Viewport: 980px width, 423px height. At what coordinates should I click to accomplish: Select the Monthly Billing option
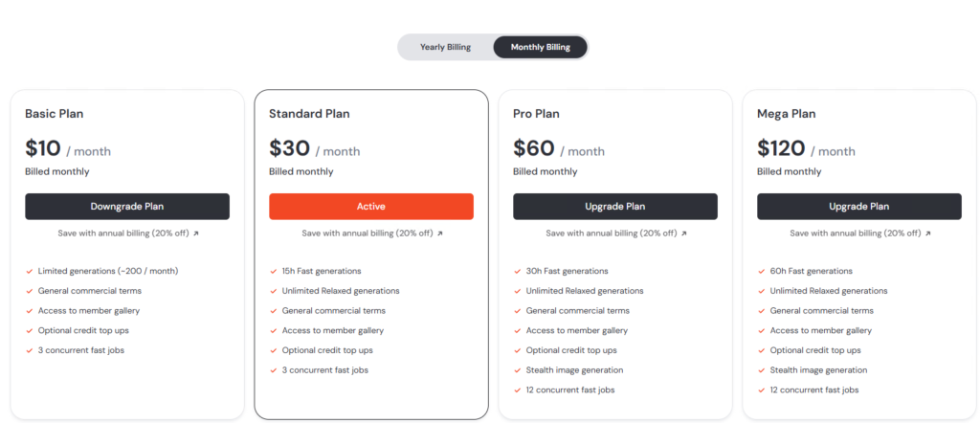pos(540,47)
